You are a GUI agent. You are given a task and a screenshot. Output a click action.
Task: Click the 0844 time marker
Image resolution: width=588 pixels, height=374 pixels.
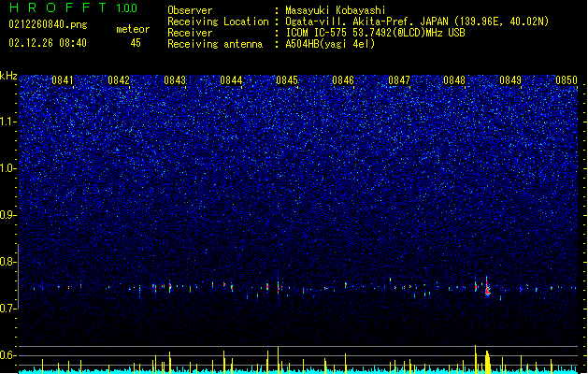(231, 80)
